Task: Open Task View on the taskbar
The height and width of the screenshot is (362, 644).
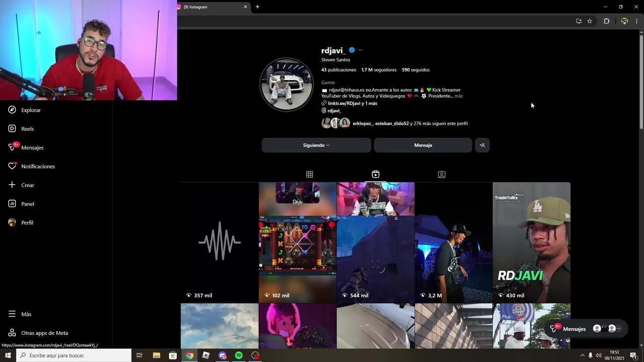Action: click(139, 355)
